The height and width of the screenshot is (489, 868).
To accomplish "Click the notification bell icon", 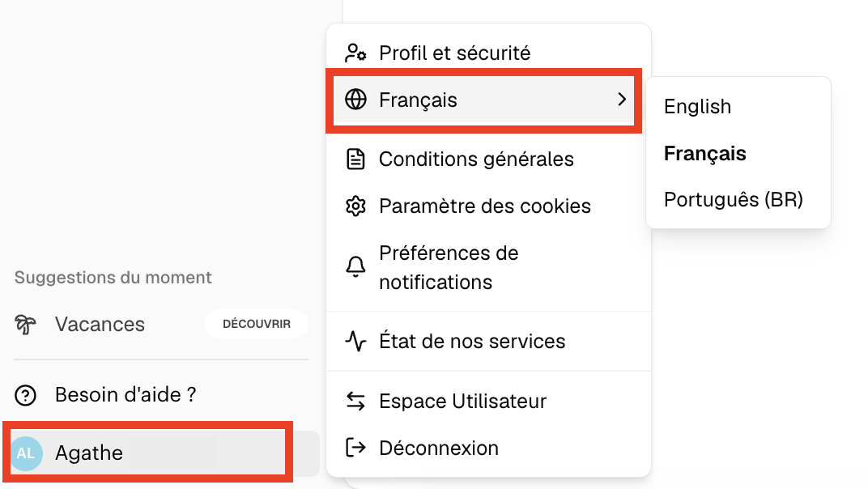I will tap(355, 267).
